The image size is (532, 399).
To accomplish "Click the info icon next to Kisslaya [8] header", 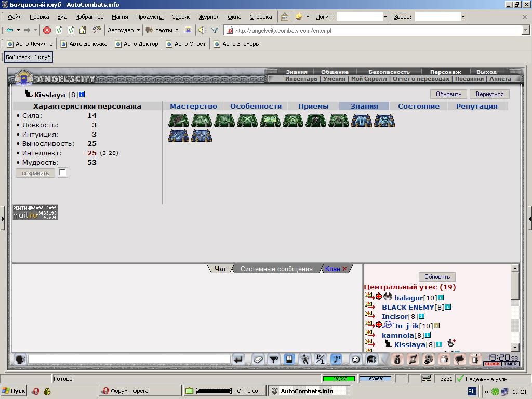I will [x=82, y=95].
